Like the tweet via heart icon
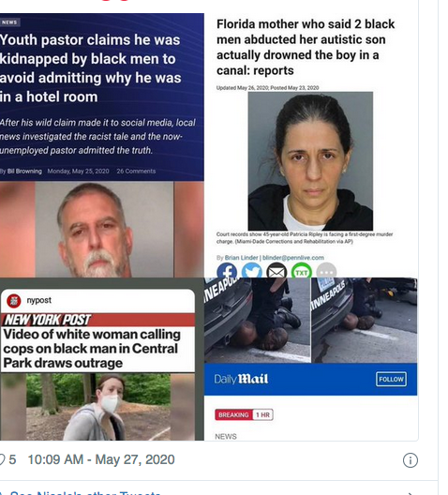Viewport: 448px width, 495px height. 2,459
